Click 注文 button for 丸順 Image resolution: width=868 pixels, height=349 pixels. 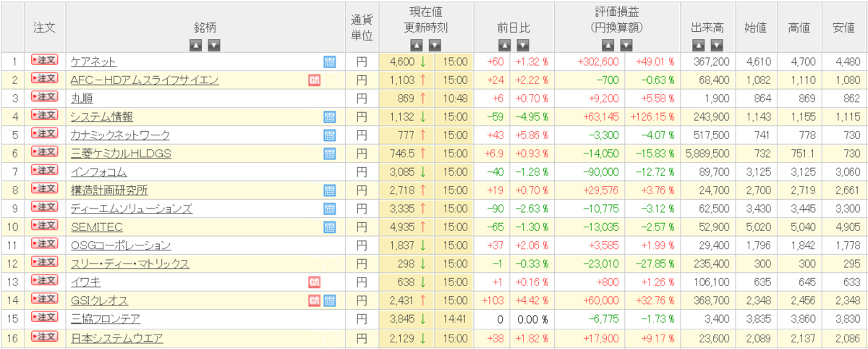tap(44, 97)
